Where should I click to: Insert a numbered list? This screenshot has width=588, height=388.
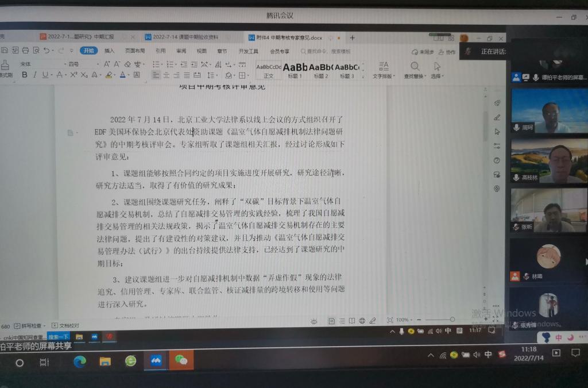[170, 64]
